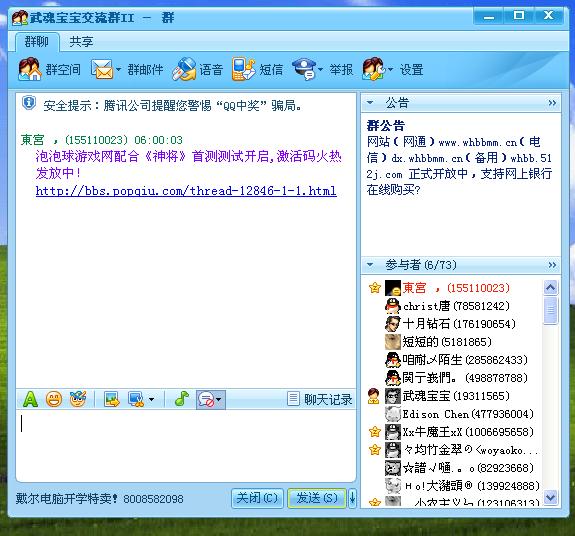Open the bbs.popqiu.com thread link
Viewport: 575px width, 536px height.
coord(186,191)
